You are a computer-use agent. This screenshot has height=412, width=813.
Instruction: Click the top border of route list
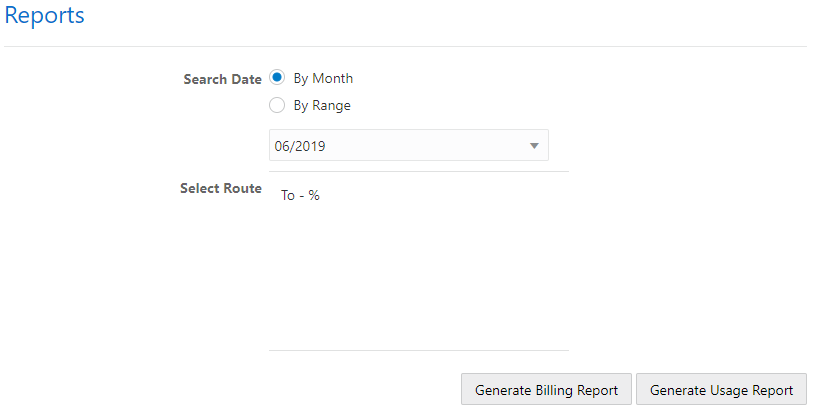coord(418,171)
